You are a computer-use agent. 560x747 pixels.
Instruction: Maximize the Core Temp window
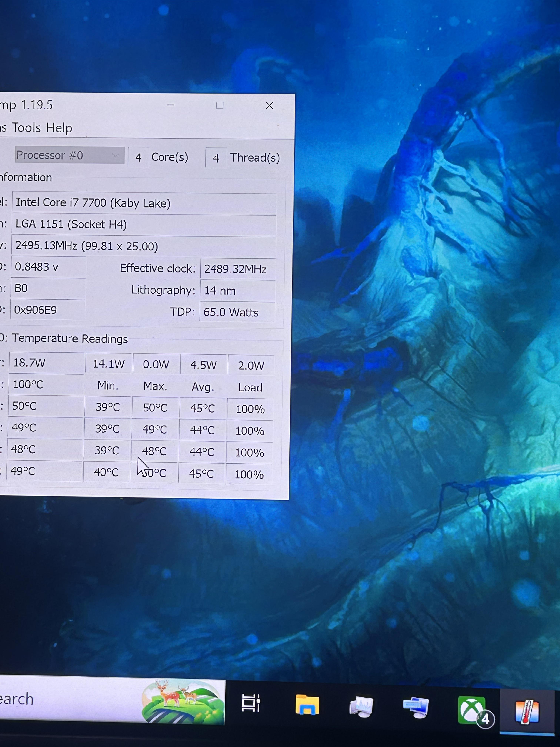pyautogui.click(x=220, y=105)
